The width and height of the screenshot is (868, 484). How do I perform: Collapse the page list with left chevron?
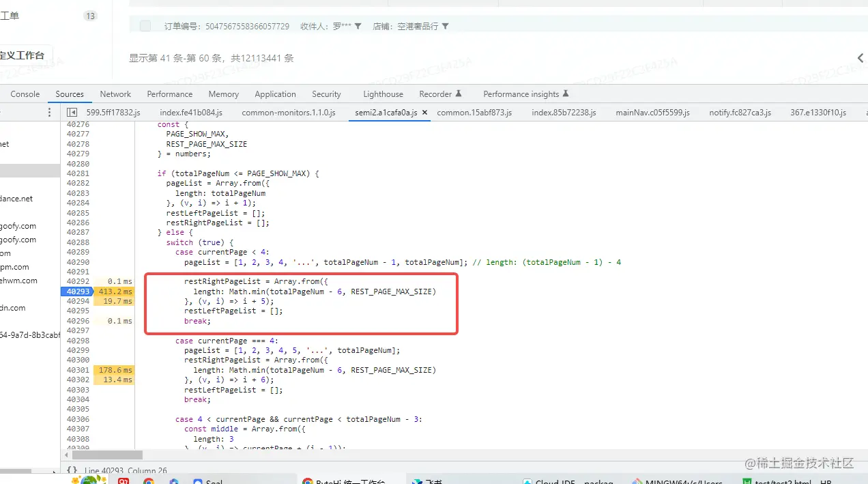pos(860,58)
